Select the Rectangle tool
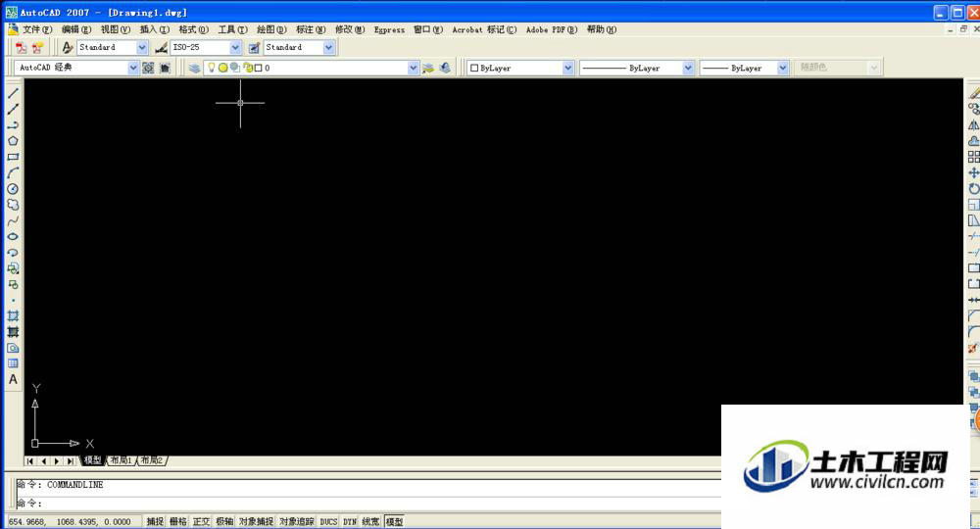Screen dimensions: 980x529 [x=13, y=158]
